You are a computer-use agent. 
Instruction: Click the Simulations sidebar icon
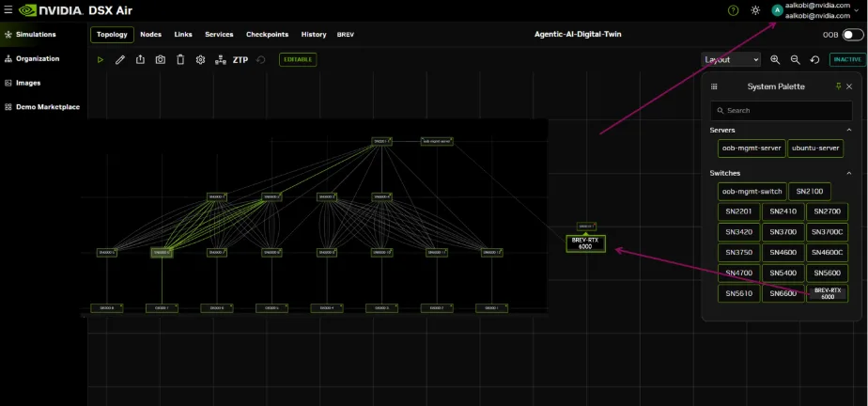coord(8,35)
